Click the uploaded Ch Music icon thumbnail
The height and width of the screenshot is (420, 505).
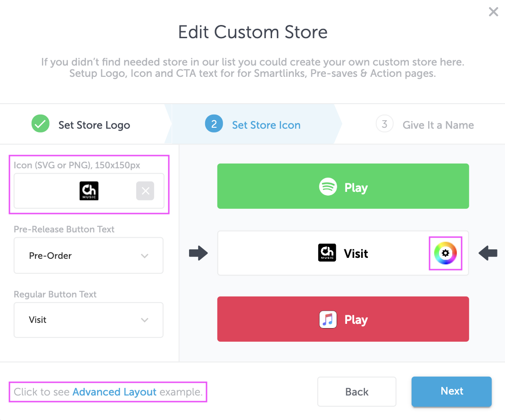(89, 191)
